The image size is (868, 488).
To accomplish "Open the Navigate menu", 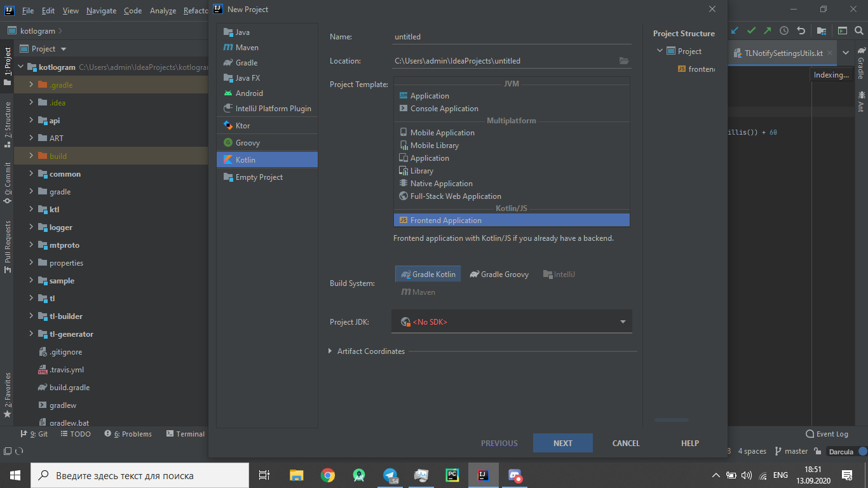I will tap(102, 11).
